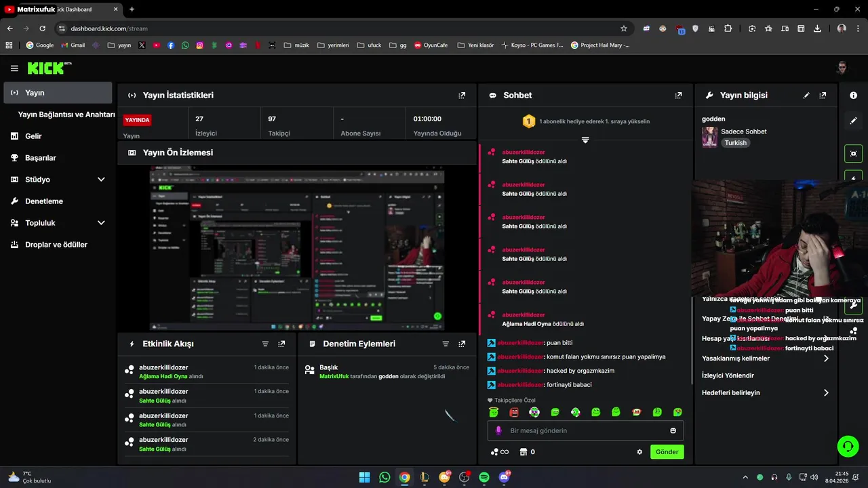This screenshot has width=868, height=488.
Task: Pop out the Denetim Eylemleri panel
Action: [x=462, y=344]
